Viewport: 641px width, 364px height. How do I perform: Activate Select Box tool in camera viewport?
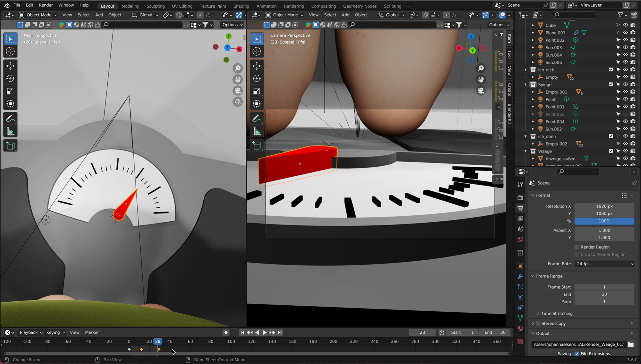pos(257,39)
